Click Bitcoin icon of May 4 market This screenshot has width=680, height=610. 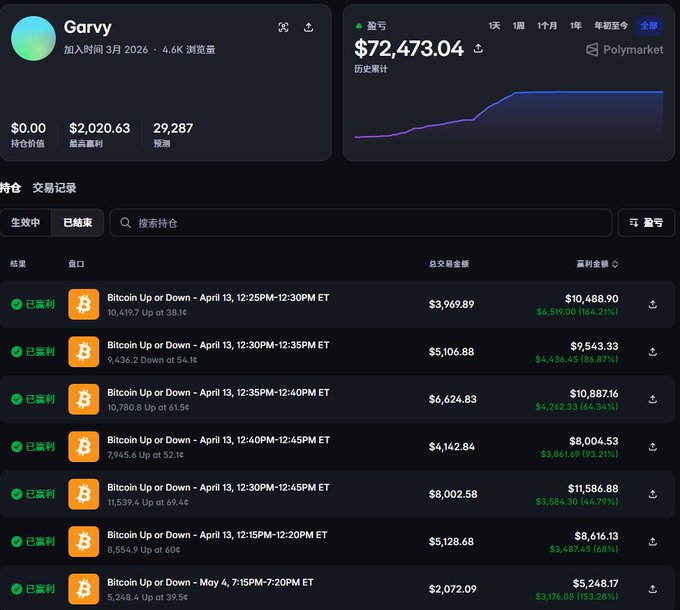tap(84, 589)
